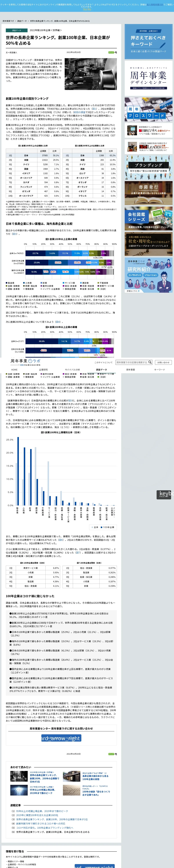Click the search magnifier icon in the sticky header
The width and height of the screenshot is (174, 868).
(x=150, y=363)
